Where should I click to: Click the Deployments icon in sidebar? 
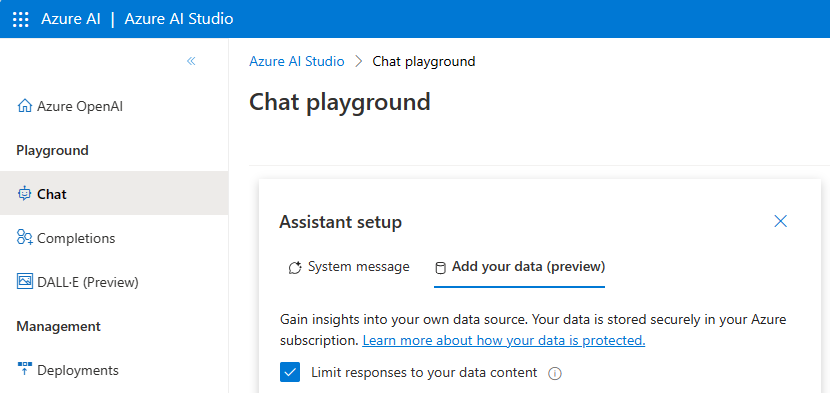24,369
